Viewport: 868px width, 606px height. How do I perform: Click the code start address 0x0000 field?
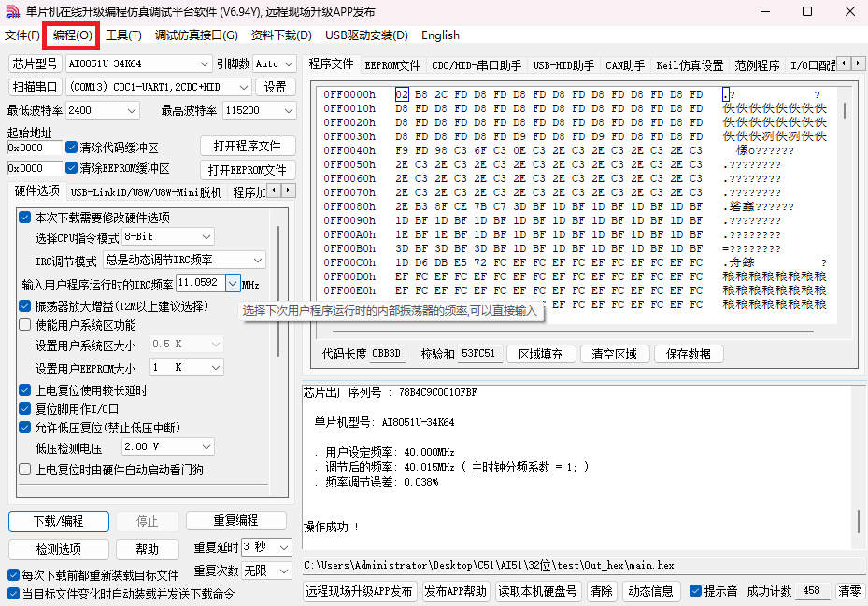[x=35, y=148]
